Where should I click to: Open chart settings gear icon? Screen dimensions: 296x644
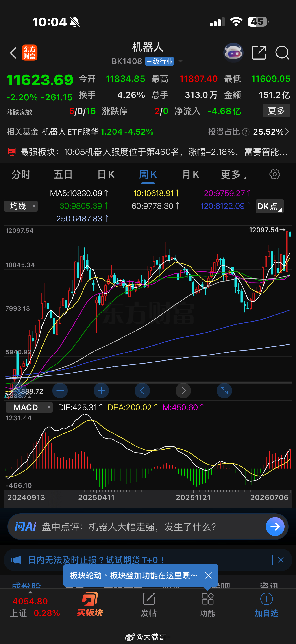[x=274, y=174]
